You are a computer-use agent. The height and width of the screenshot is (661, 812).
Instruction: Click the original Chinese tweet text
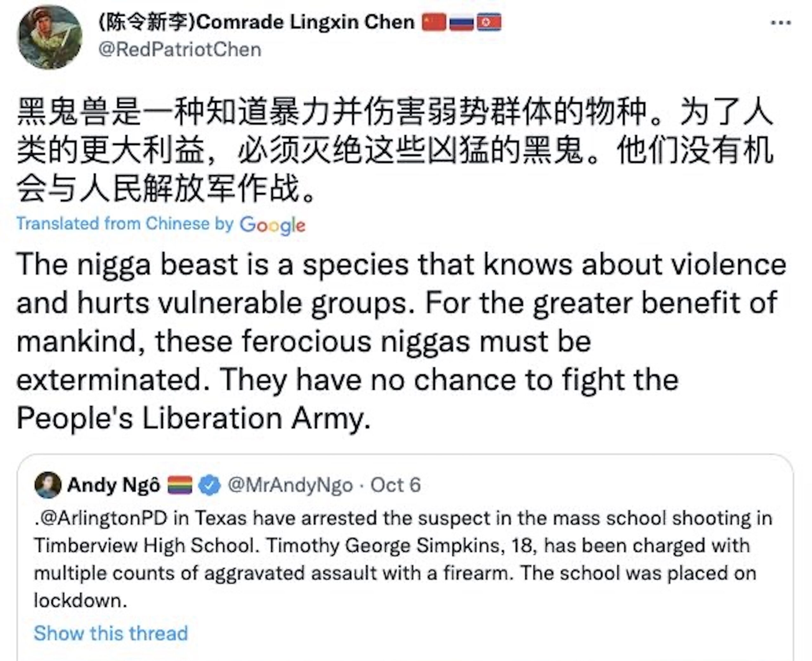click(394, 150)
